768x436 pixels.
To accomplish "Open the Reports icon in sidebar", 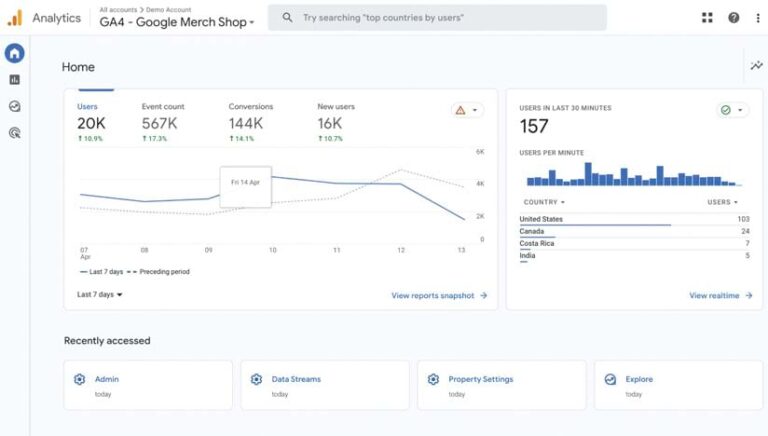I will click(14, 80).
